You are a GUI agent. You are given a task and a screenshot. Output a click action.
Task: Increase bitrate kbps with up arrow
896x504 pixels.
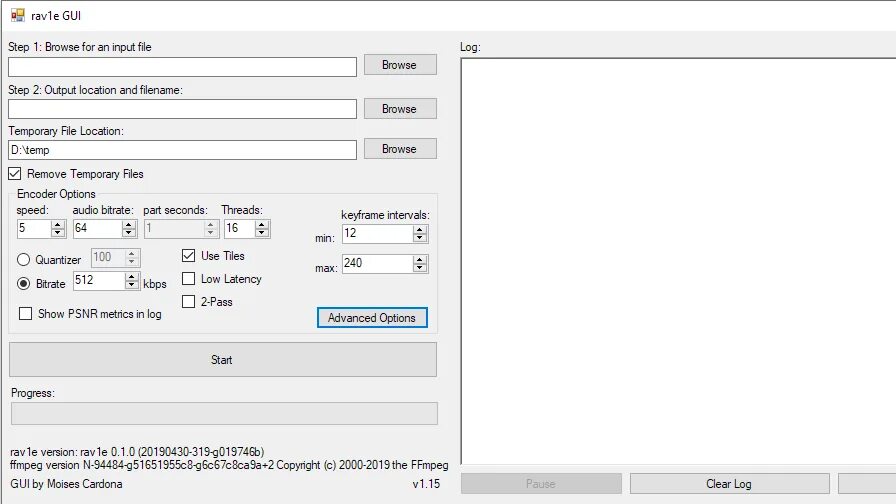click(132, 277)
